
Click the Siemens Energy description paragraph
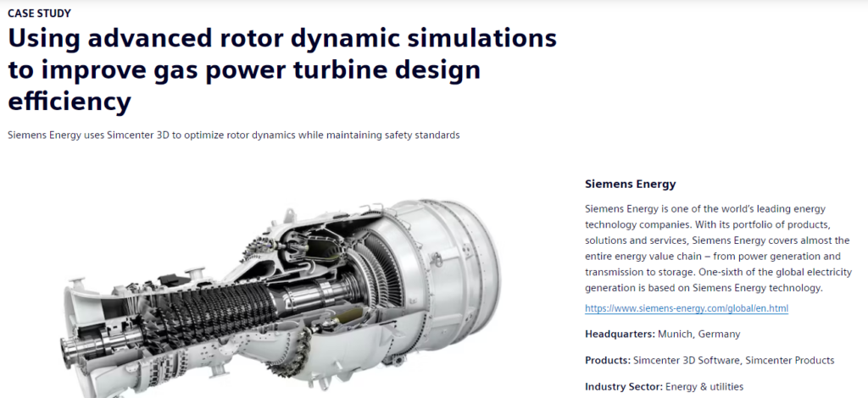click(717, 248)
